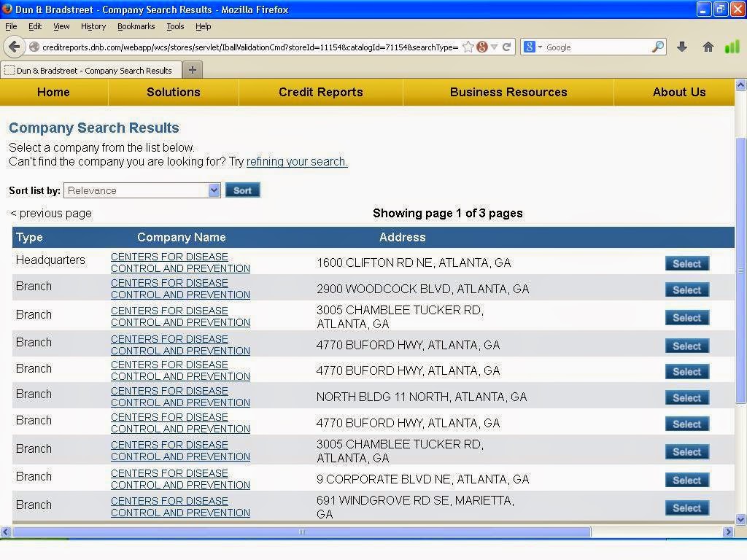Click the URL address field
This screenshot has height=560, width=747.
pyautogui.click(x=249, y=47)
